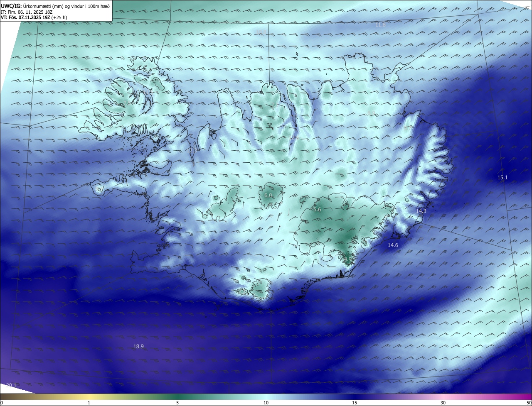The image size is (532, 406).
Task: Click the map title 'Úrkomumætti (mm) og vindur í 100m hæð'
Action: [x=66, y=6]
